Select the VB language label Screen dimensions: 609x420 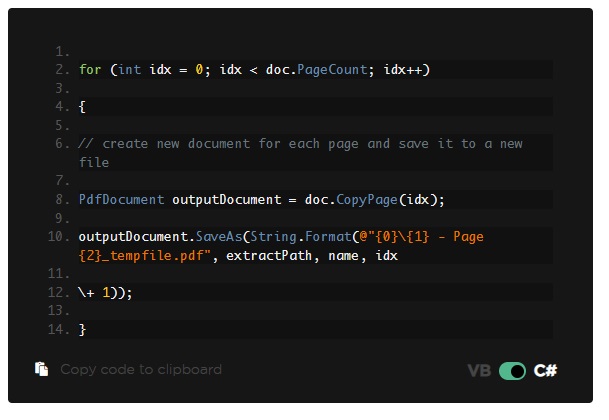click(x=479, y=371)
